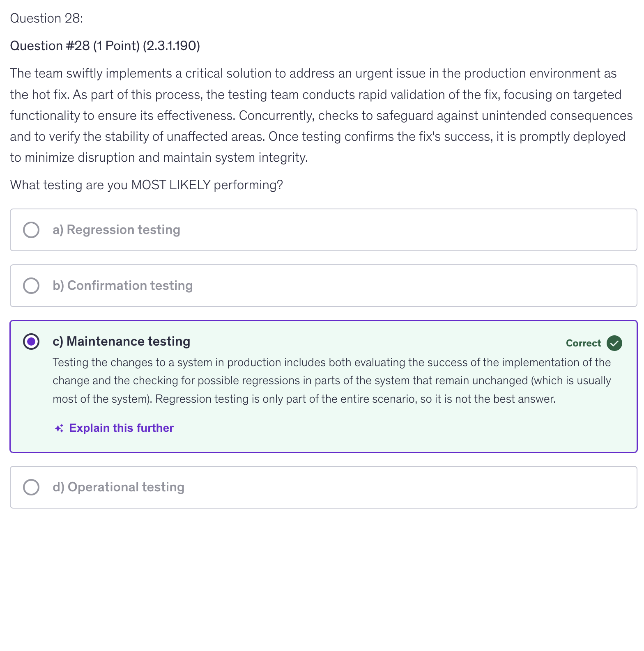Image resolution: width=644 pixels, height=651 pixels.
Task: Open the Explain this further link
Action: point(121,428)
